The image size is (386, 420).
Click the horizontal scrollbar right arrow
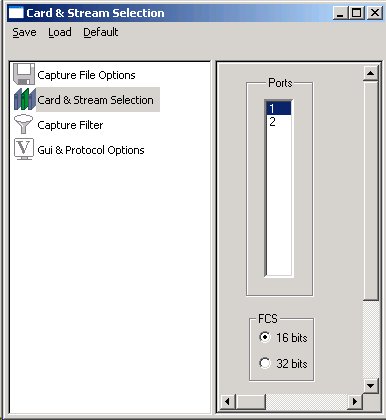click(355, 401)
